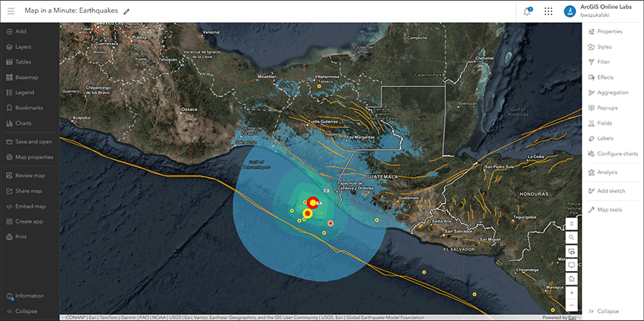
Task: Click the 7.3 magnitude label on the map
Action: 327,191
